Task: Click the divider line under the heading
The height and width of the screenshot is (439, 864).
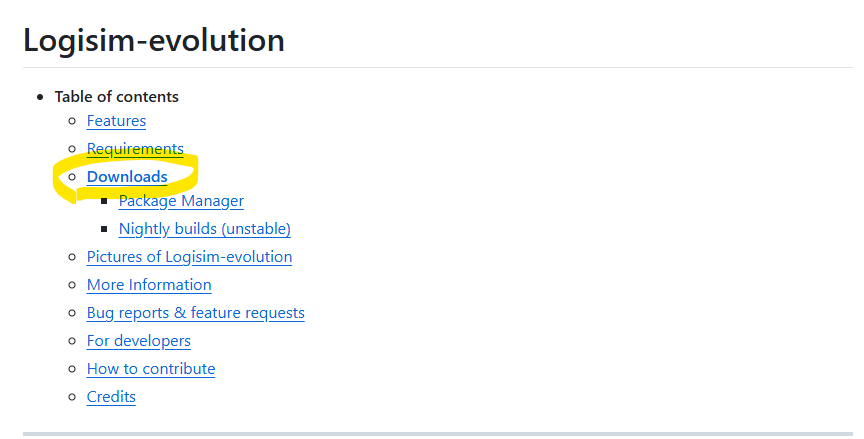Action: click(438, 68)
